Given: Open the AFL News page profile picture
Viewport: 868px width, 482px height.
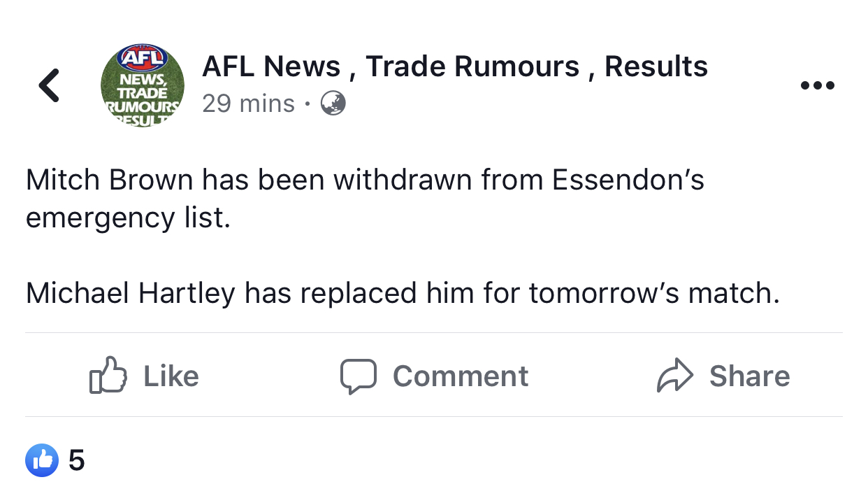Looking at the screenshot, I should pos(143,85).
